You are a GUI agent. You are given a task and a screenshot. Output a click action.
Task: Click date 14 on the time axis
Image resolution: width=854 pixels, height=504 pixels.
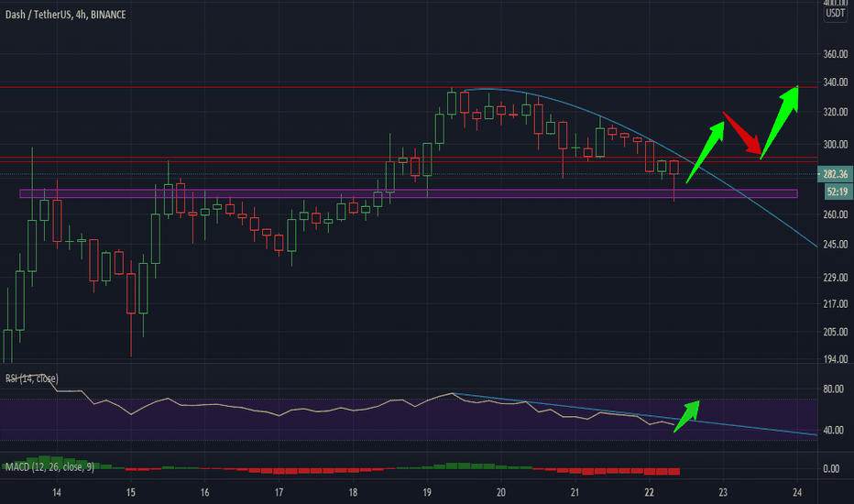[x=57, y=493]
